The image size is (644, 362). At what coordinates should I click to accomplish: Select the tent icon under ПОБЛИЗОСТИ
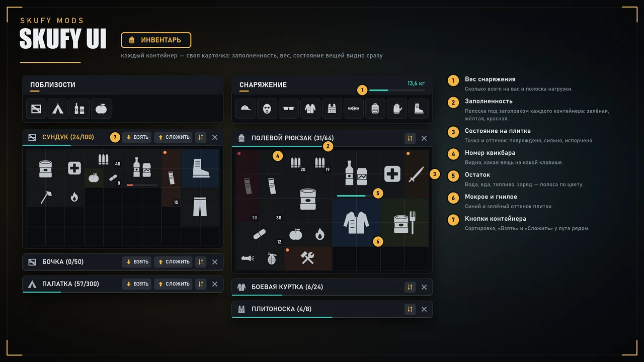pyautogui.click(x=58, y=109)
